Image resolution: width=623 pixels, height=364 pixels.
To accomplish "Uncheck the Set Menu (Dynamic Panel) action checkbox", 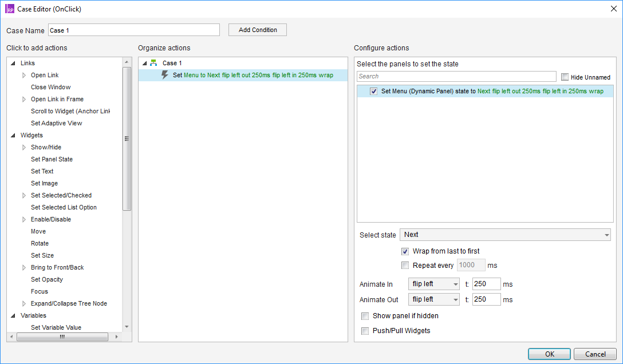I will tap(373, 90).
